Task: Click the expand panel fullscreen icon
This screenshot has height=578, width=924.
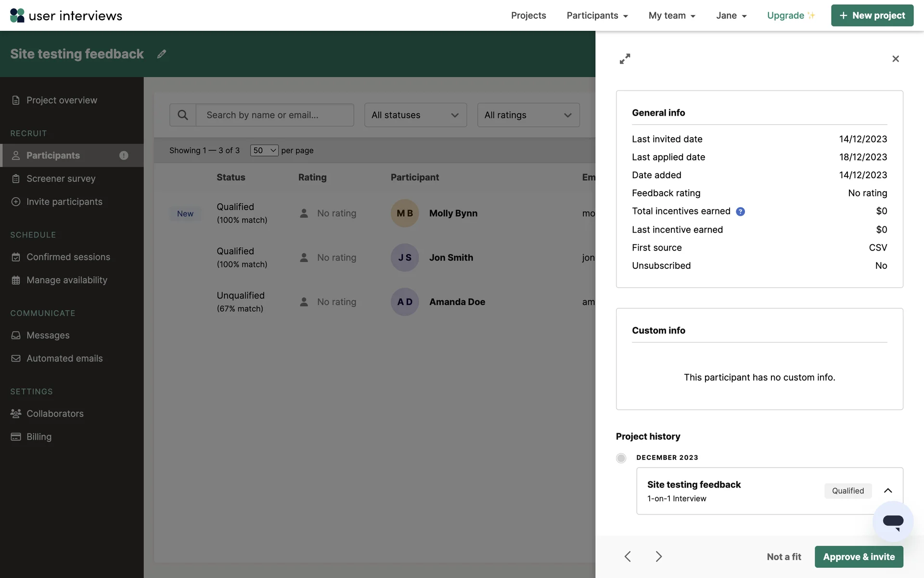Action: click(x=625, y=59)
